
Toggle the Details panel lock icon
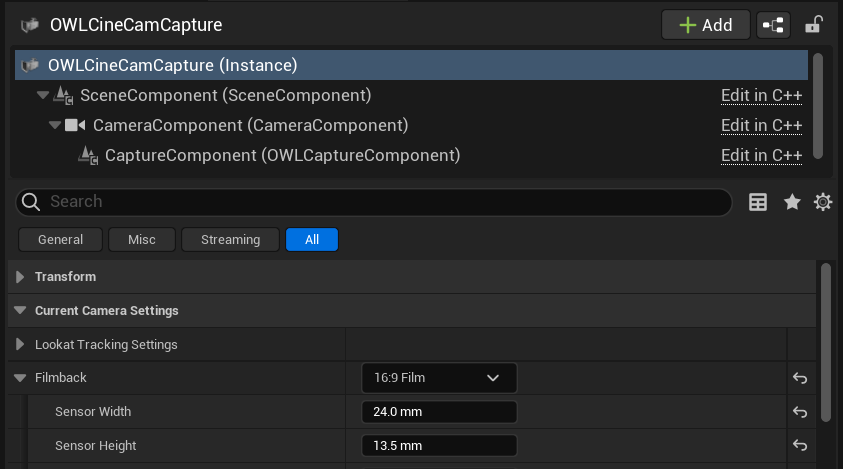[813, 25]
